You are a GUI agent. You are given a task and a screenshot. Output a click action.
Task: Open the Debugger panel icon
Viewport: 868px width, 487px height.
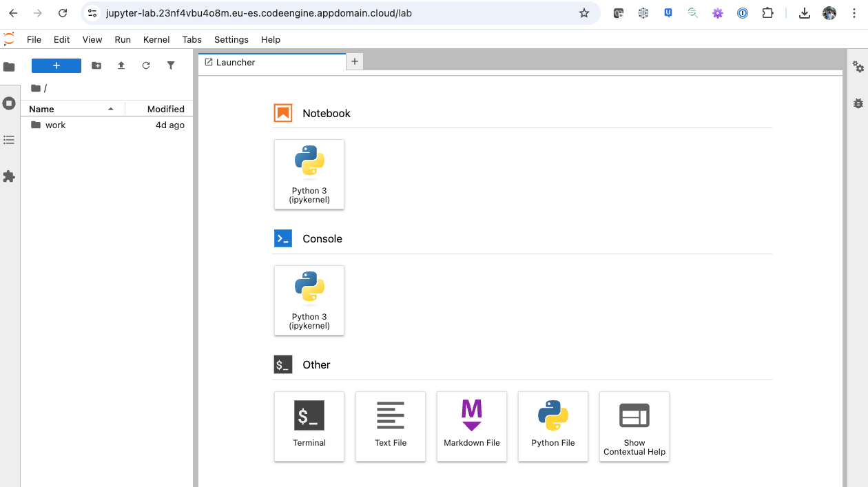[858, 103]
